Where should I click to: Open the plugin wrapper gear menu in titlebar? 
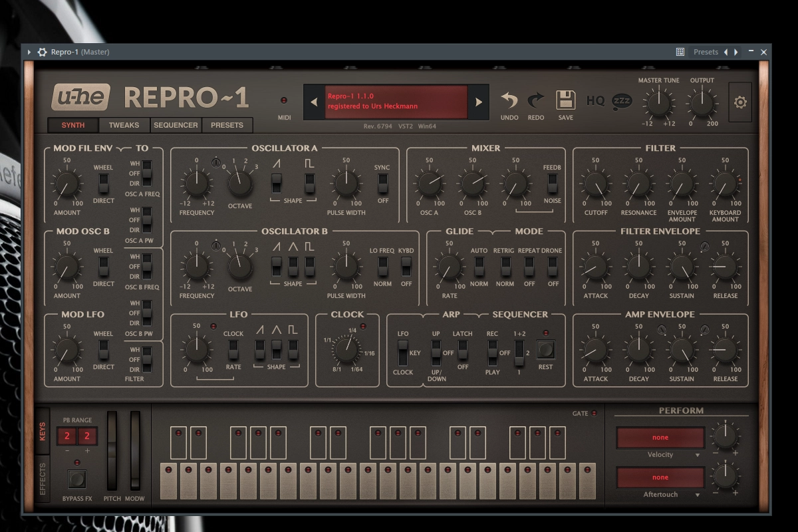(x=42, y=52)
